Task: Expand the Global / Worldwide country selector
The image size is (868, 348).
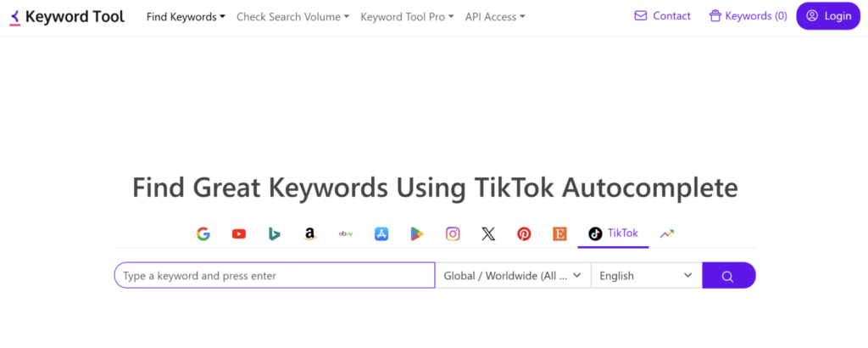Action: tap(513, 275)
